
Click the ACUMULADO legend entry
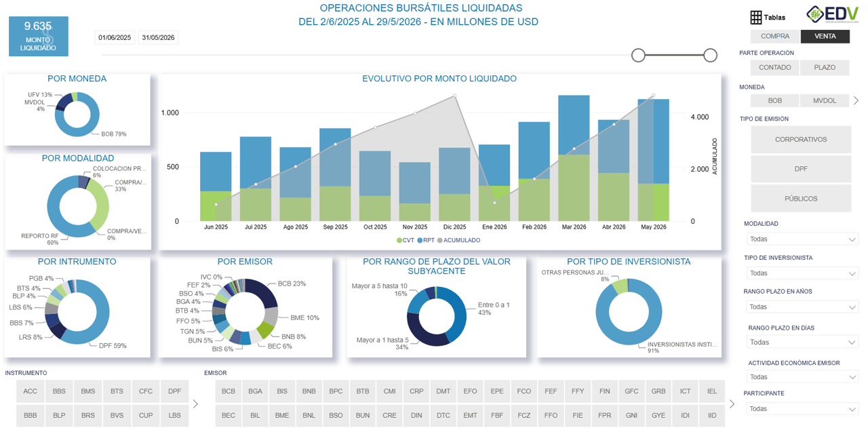pos(458,240)
